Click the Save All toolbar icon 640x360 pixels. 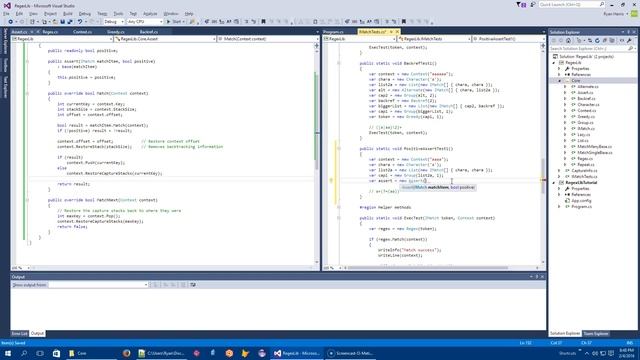[70, 22]
